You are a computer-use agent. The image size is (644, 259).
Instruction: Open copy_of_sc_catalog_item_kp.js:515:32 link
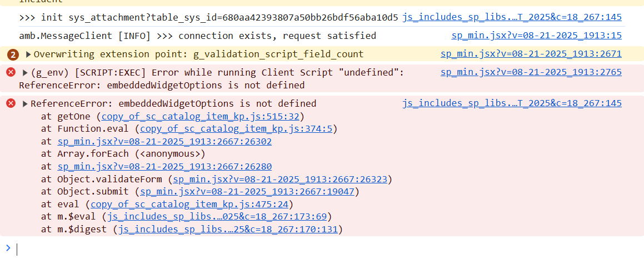tap(201, 116)
